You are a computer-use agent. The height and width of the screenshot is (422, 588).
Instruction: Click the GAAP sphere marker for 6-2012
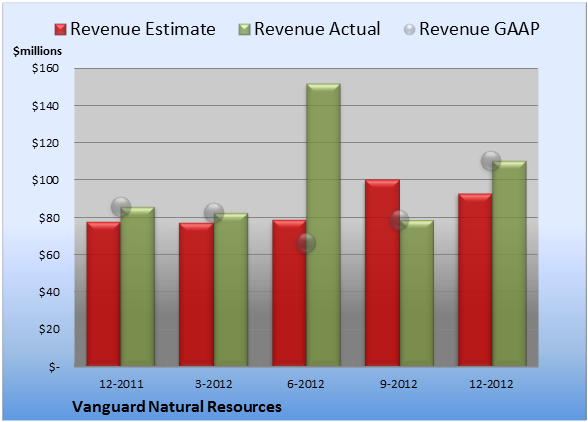coord(306,243)
